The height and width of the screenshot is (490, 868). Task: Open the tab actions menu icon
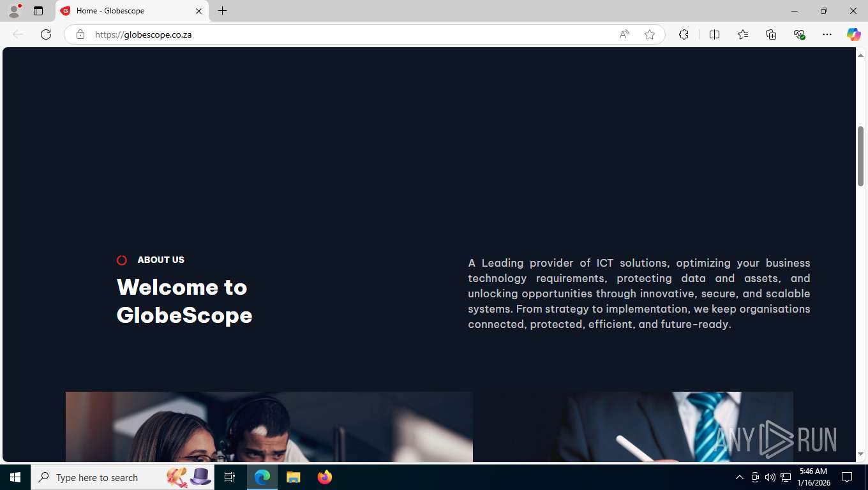click(x=38, y=11)
